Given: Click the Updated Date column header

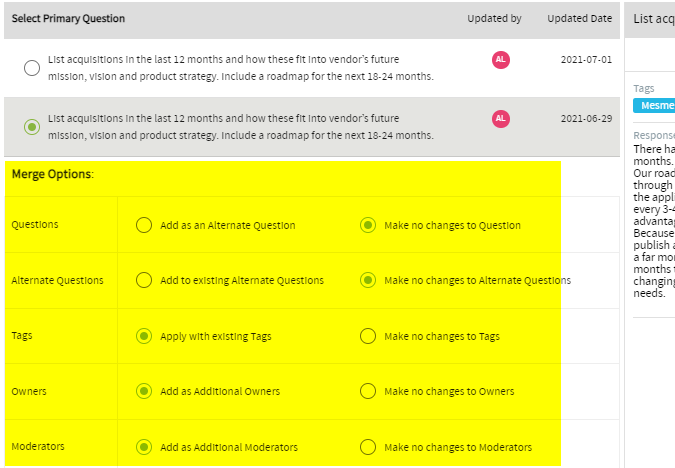Looking at the screenshot, I should [579, 19].
